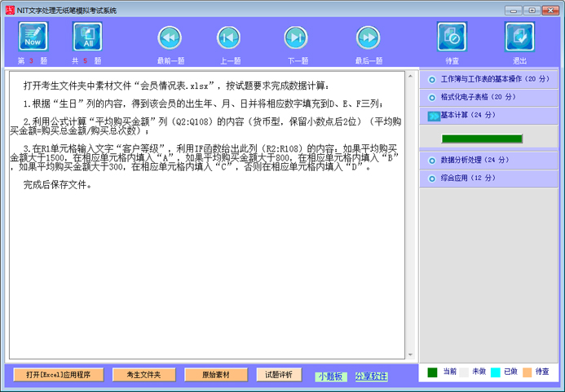Click the All questions icon
This screenshot has width=565, height=392.
(x=87, y=37)
